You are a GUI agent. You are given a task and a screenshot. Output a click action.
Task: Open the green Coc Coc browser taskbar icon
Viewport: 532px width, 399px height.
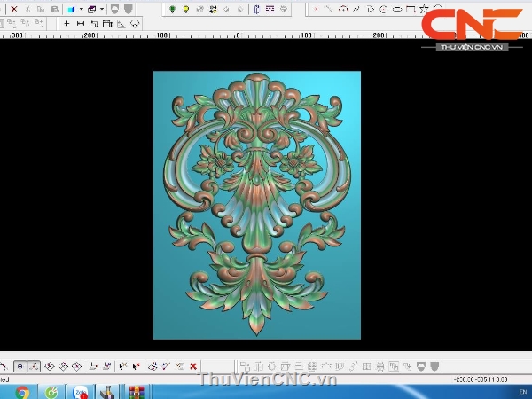coord(51,393)
